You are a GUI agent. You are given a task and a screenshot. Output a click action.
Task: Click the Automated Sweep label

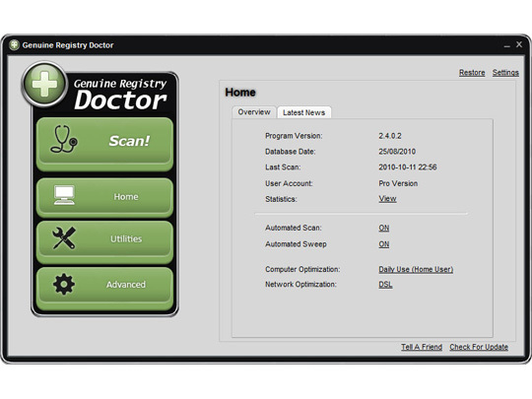(x=296, y=244)
